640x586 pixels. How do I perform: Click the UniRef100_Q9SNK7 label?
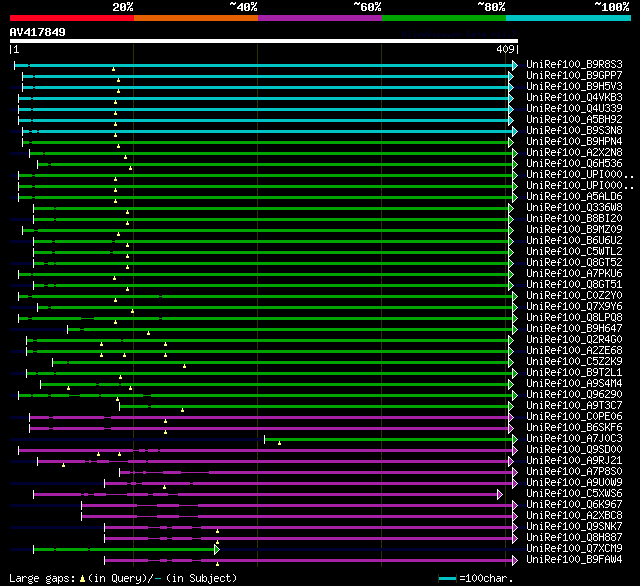pos(574,527)
